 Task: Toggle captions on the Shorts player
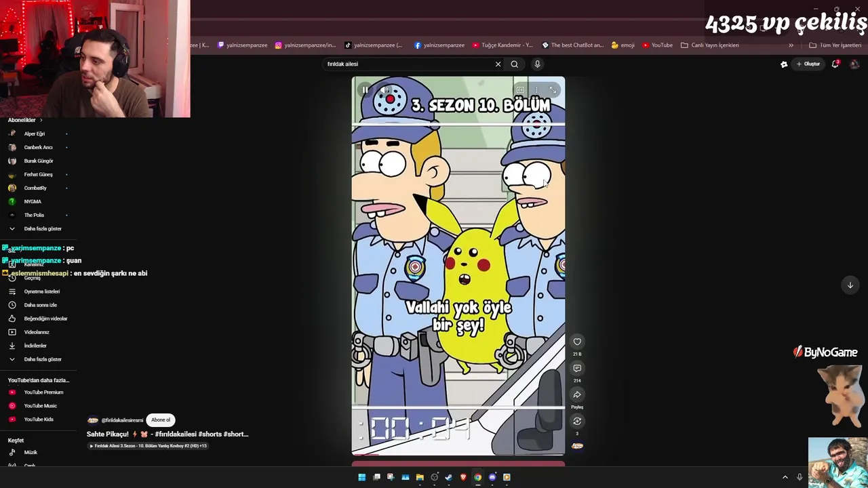520,89
